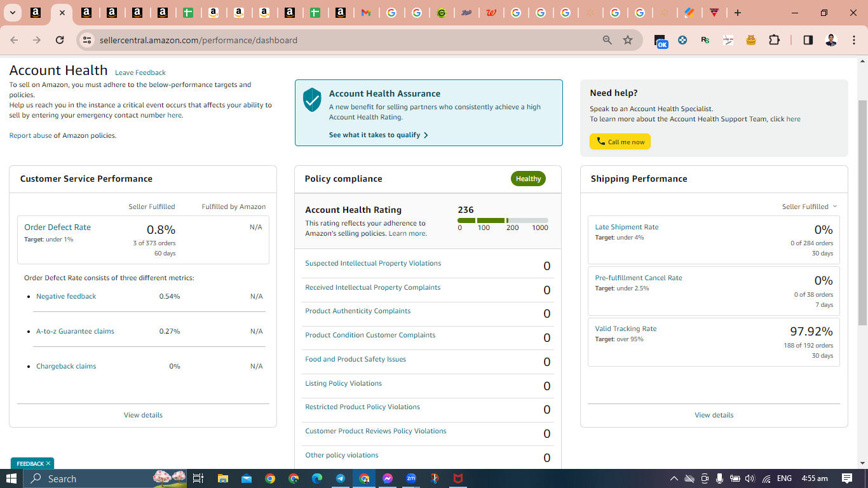Open the Wi-Fi network tray icon
868x488 pixels.
click(x=766, y=478)
